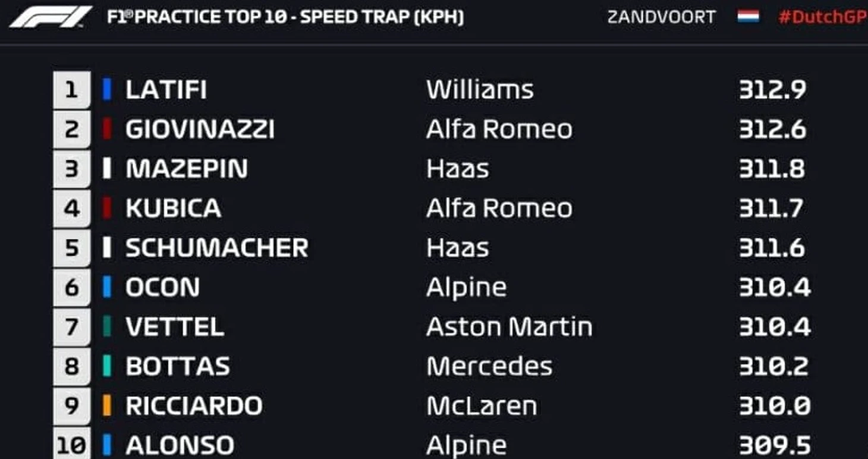Click position 5 number badge
868x459 pixels.
point(72,248)
